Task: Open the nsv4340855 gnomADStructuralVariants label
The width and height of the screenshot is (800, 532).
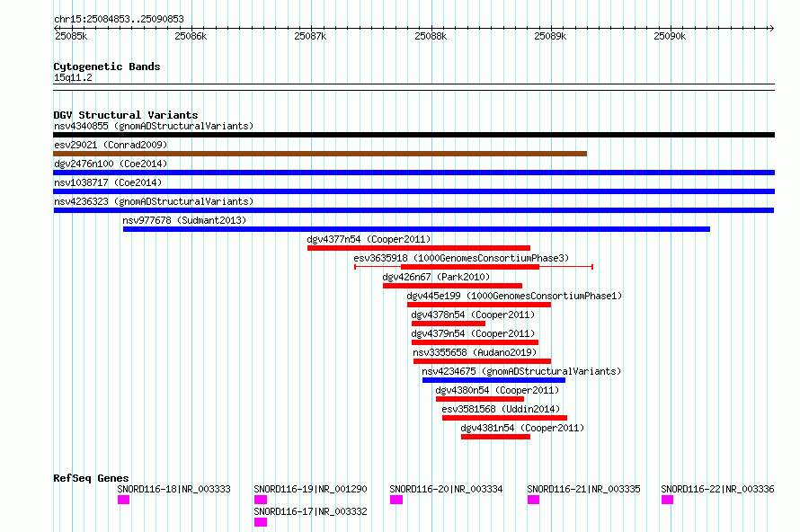Action: (154, 126)
